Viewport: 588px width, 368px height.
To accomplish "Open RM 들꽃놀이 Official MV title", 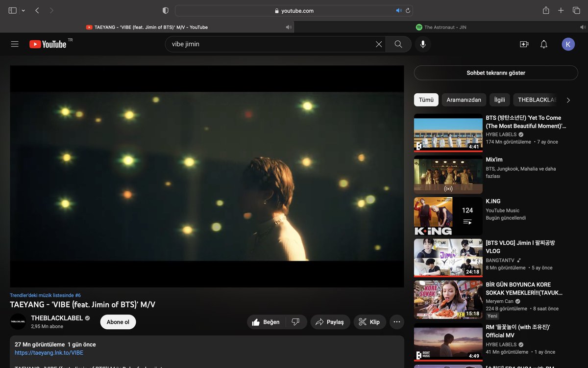I will click(518, 331).
